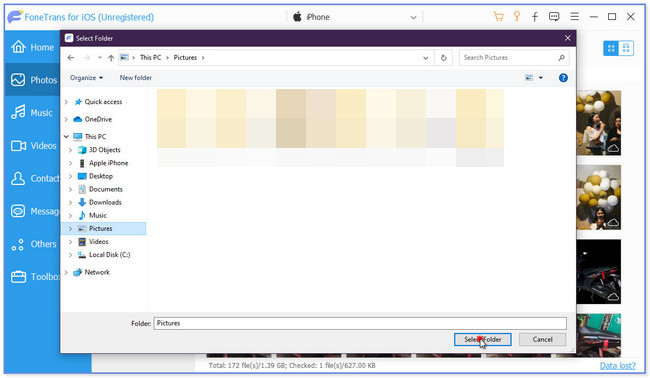Open recent locations dropdown arrow
This screenshot has width=650, height=378.
[99, 58]
